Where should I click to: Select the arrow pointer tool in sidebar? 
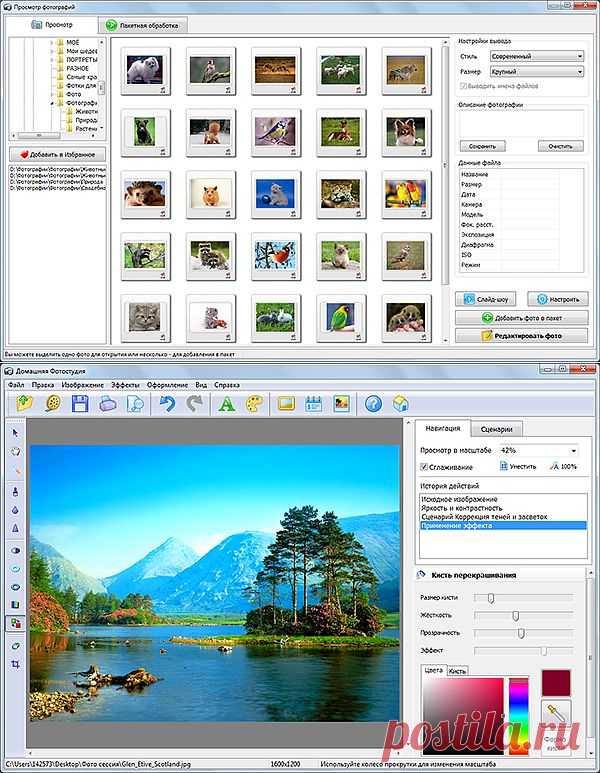coord(15,433)
